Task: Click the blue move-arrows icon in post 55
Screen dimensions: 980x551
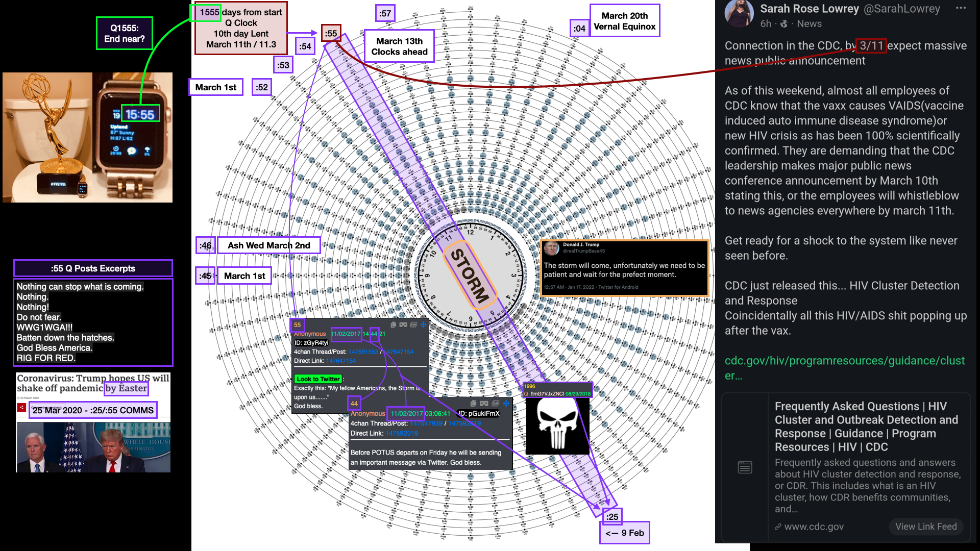Action: [x=423, y=324]
